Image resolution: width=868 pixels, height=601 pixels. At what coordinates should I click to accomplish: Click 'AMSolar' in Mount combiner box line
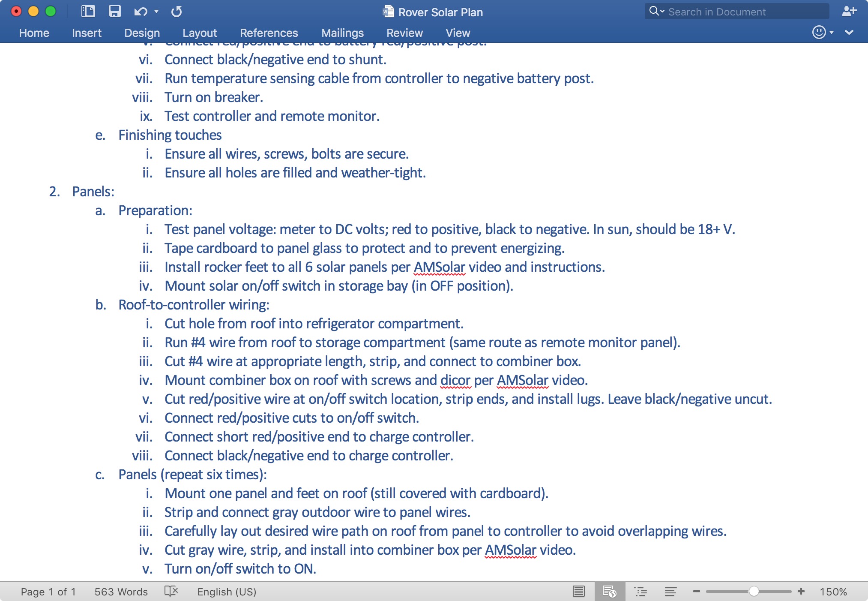[522, 380]
